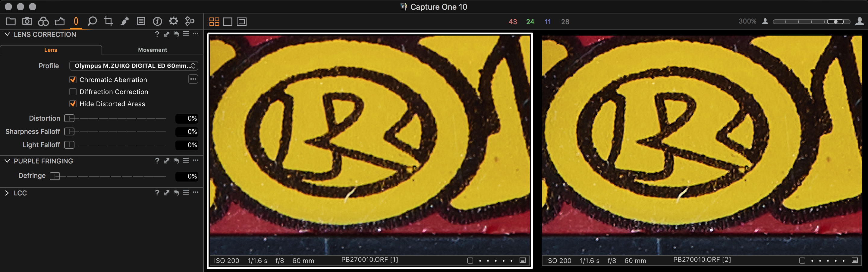
Task: Open the Color tool tab circles icon
Action: coord(43,22)
